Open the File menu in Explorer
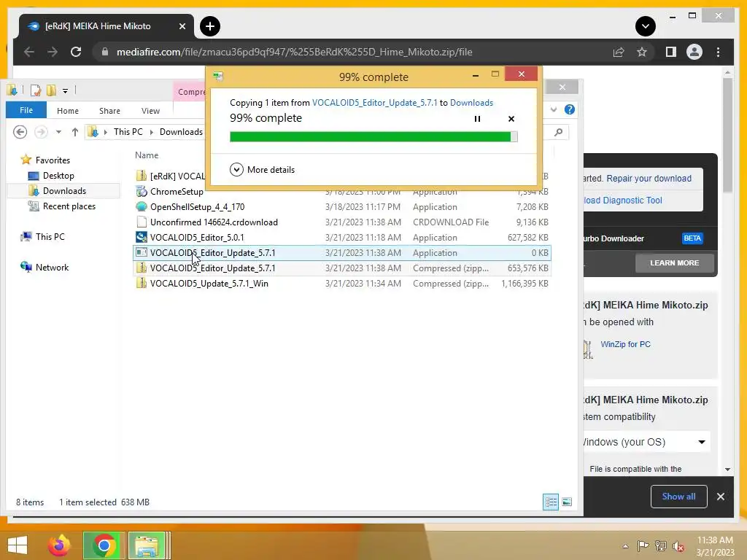Viewport: 747px width, 560px height. [x=26, y=110]
